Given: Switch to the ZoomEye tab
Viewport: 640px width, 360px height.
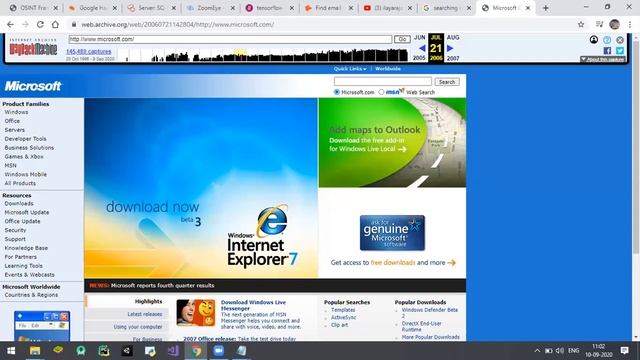Looking at the screenshot, I should [x=211, y=8].
